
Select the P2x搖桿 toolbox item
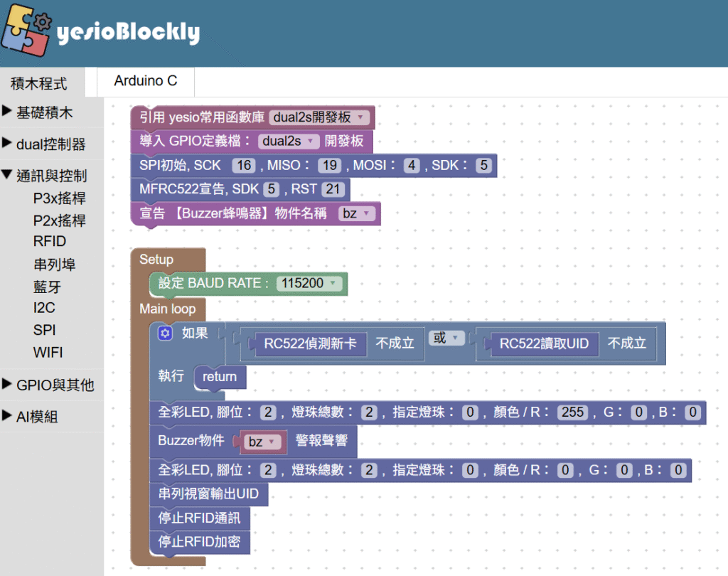tap(60, 220)
